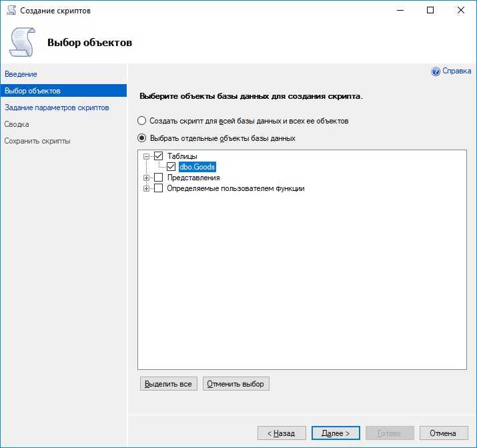Uncheck the Таблицы checkbox
The width and height of the screenshot is (477, 448).
click(159, 156)
